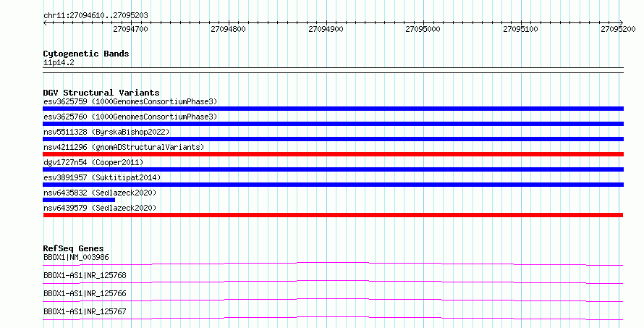Open the nsv6439579 red variant bar
The image size is (644, 328).
[333, 215]
